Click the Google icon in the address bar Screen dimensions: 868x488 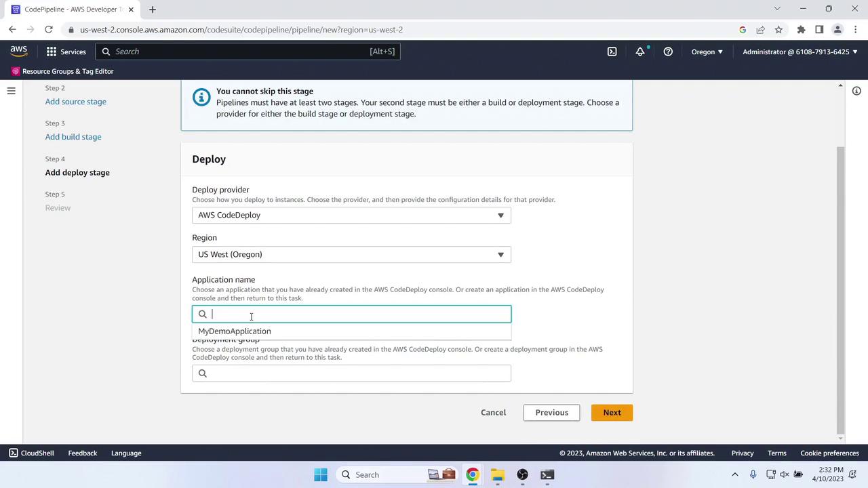pos(743,30)
